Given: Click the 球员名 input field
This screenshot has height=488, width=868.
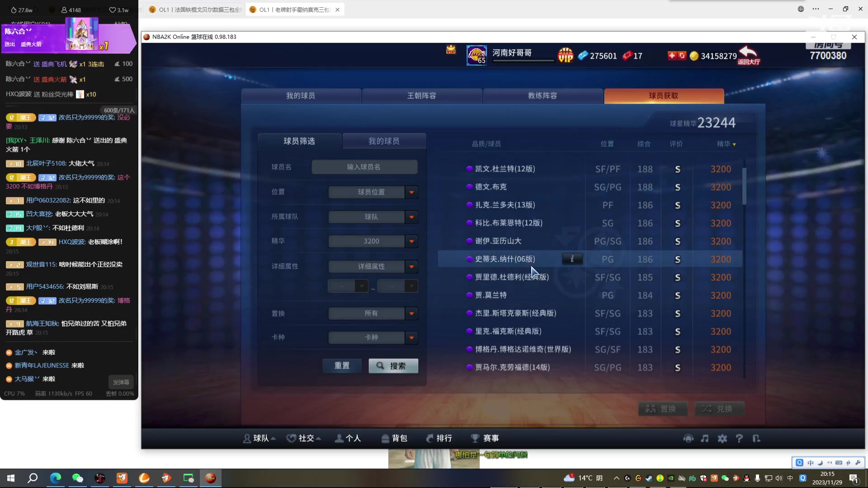Looking at the screenshot, I should pyautogui.click(x=364, y=167).
